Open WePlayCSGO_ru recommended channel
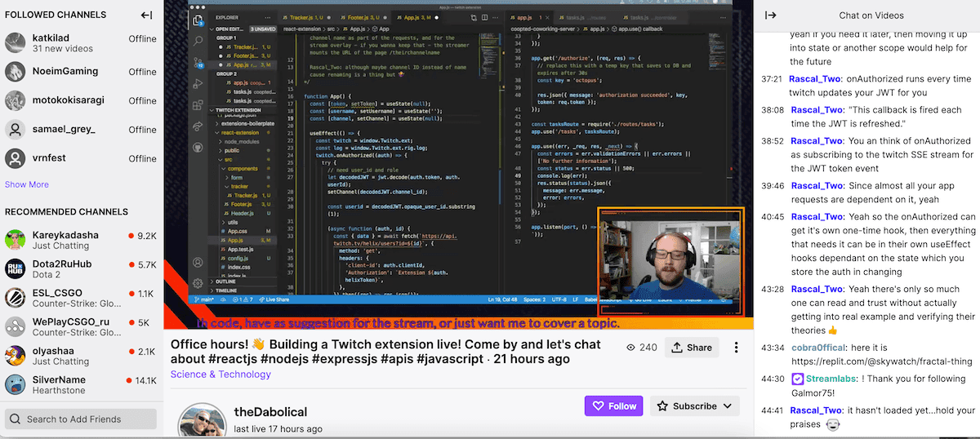The height and width of the screenshot is (439, 980). click(x=81, y=327)
